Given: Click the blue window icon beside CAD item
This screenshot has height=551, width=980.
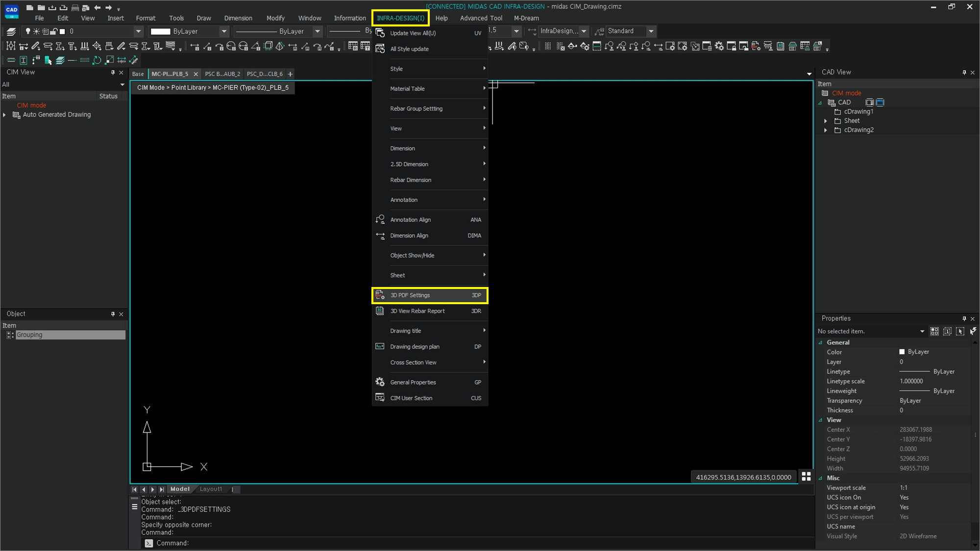Looking at the screenshot, I should tap(880, 102).
